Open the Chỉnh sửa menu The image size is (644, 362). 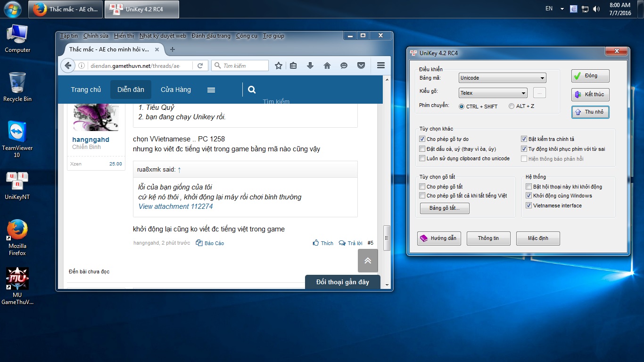(x=96, y=36)
